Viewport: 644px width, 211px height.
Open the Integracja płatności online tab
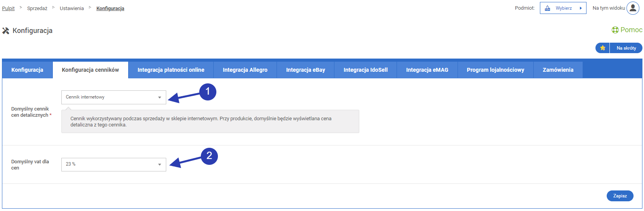tap(171, 70)
